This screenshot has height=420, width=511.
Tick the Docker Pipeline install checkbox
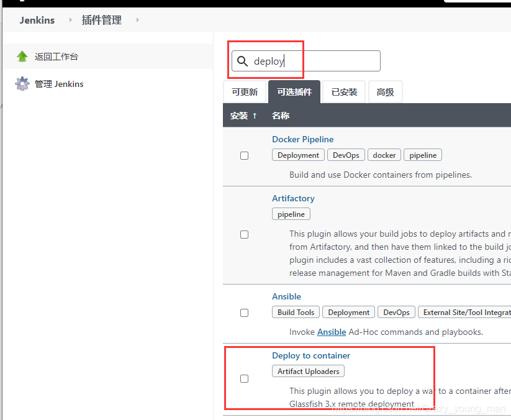[244, 155]
